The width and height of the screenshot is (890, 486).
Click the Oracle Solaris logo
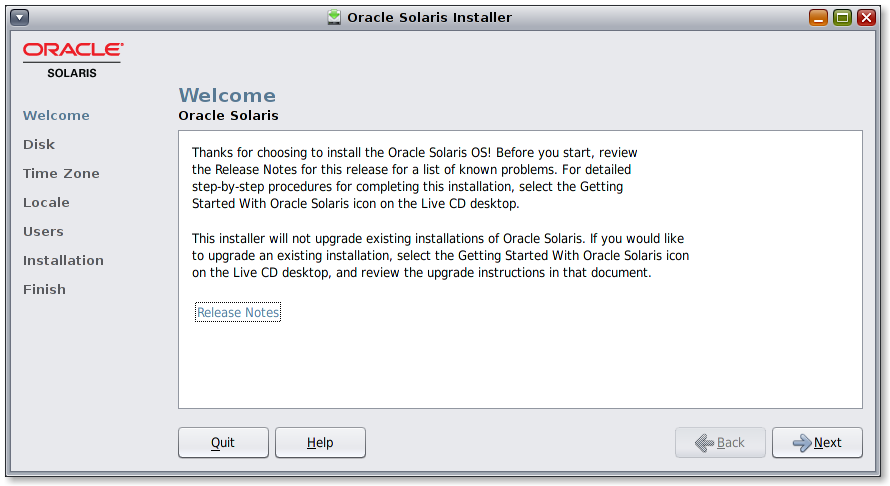[73, 60]
